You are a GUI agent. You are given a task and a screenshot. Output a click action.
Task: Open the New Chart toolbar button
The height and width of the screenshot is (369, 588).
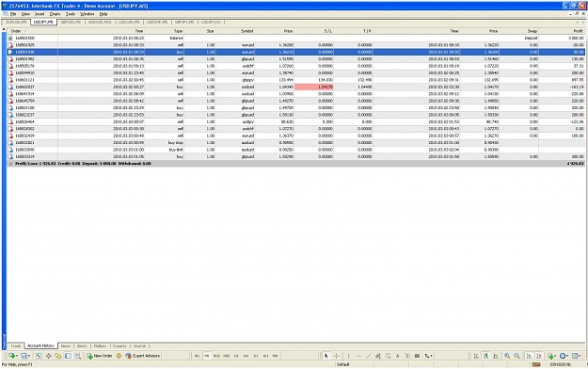click(x=13, y=356)
